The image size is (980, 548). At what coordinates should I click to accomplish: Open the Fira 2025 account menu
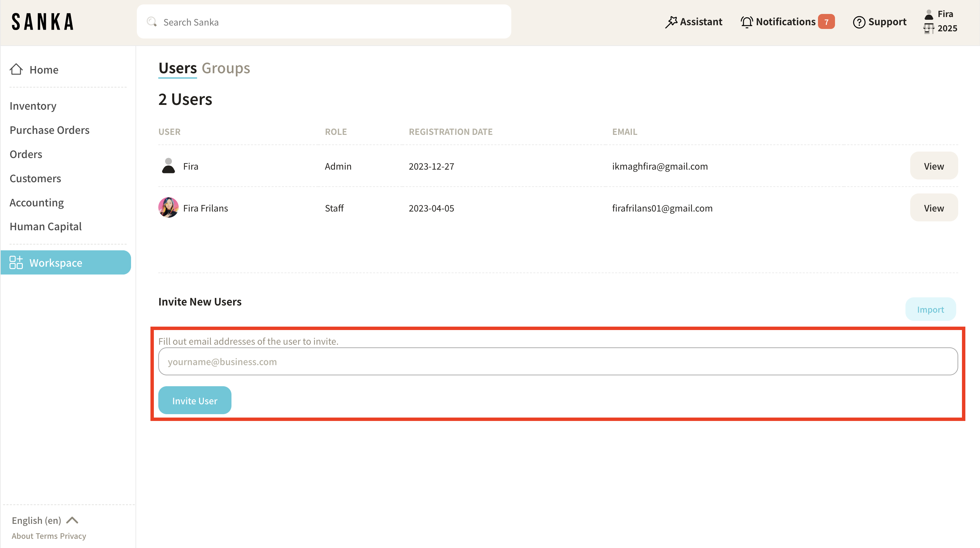coord(941,21)
